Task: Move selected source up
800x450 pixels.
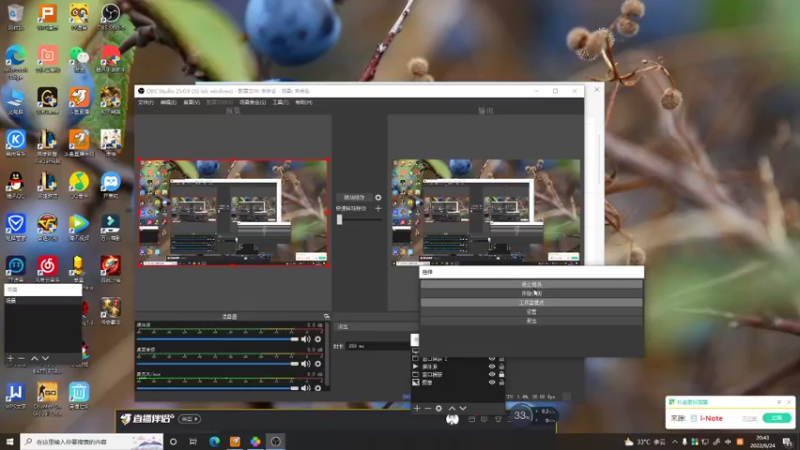Action: [x=452, y=408]
